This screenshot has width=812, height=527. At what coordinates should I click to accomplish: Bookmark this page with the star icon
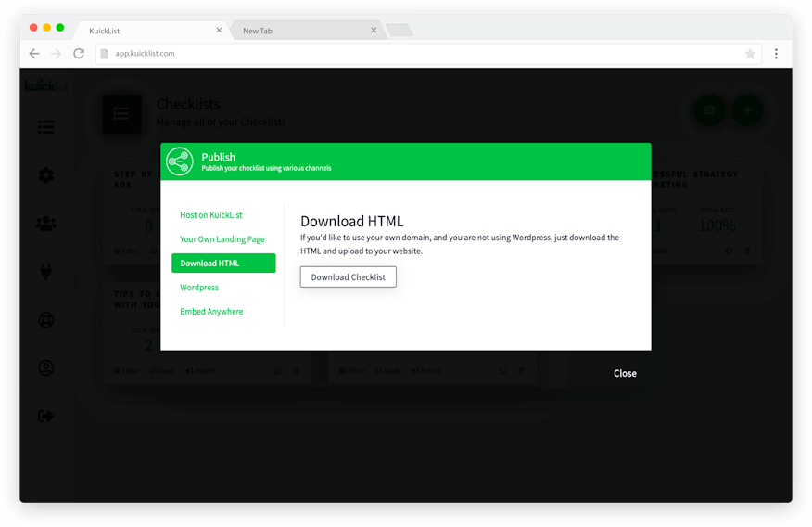tap(750, 54)
